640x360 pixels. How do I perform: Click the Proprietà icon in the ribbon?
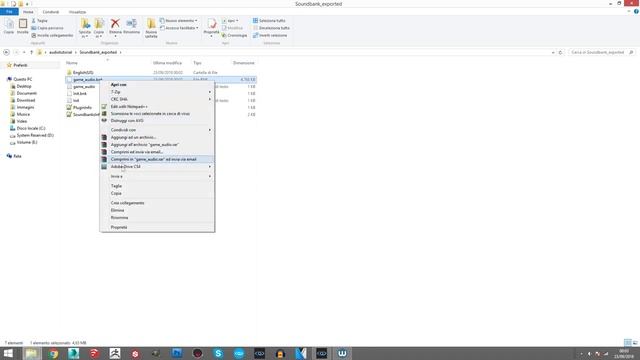click(211, 27)
